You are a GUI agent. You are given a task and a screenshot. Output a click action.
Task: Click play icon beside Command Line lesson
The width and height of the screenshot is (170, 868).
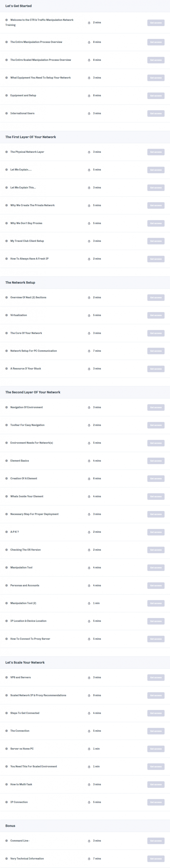tap(7, 840)
